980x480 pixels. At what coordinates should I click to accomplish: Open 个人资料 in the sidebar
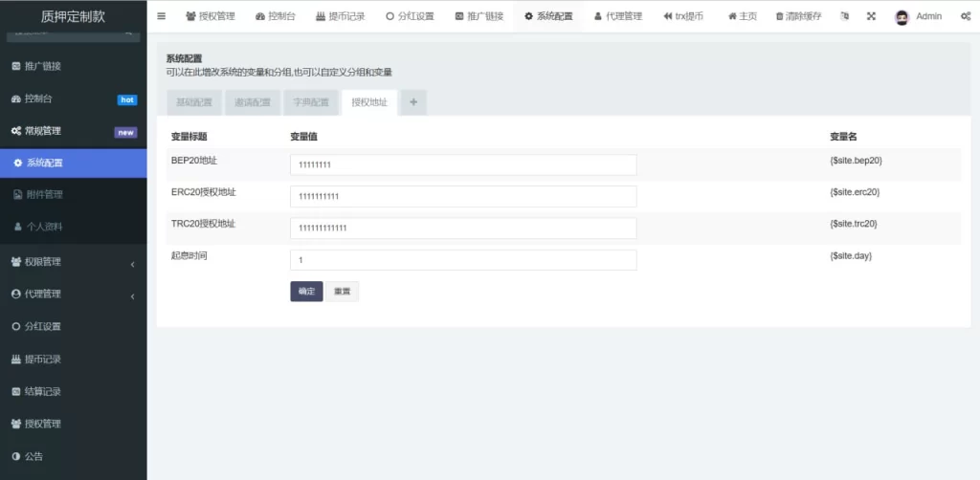point(73,228)
